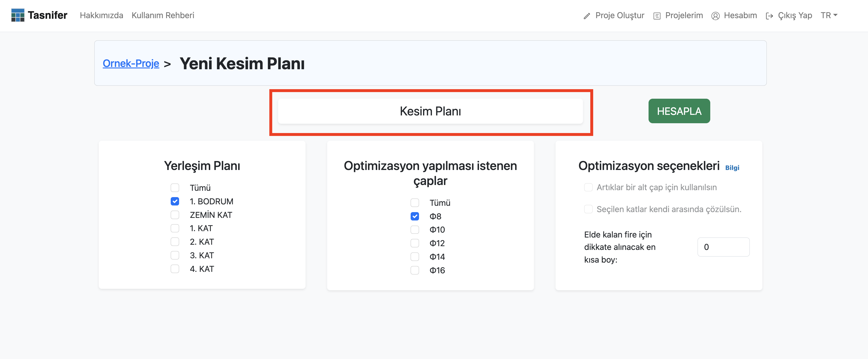868x359 pixels.
Task: Click the Kesim Planı name field
Action: (430, 111)
